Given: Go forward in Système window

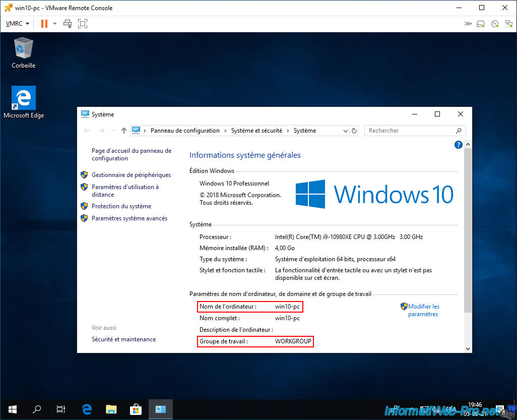Looking at the screenshot, I should point(102,131).
